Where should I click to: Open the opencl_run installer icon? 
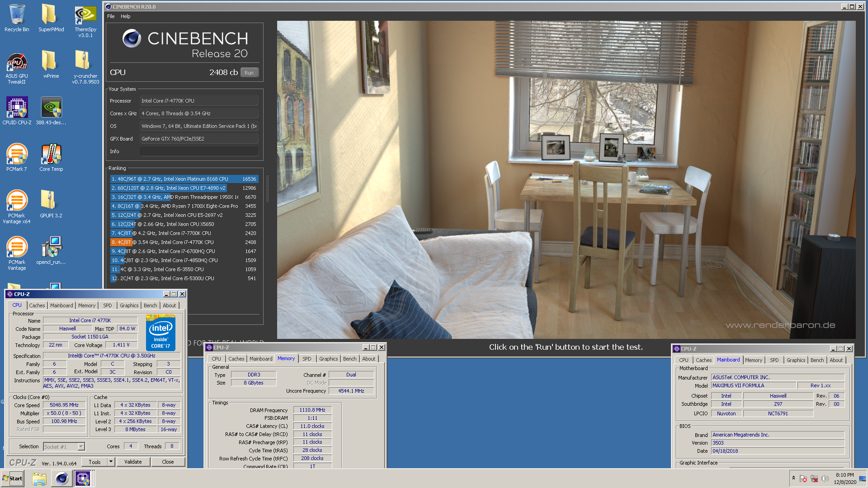point(51,250)
